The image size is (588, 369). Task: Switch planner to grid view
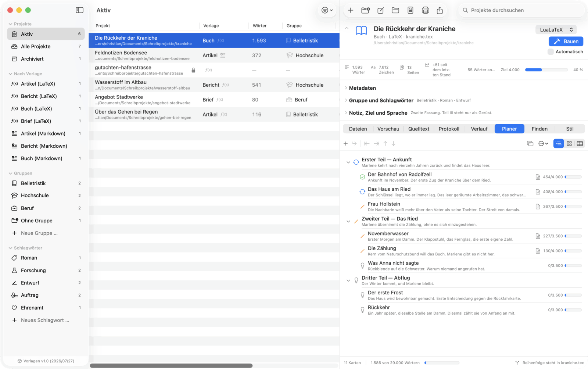569,144
